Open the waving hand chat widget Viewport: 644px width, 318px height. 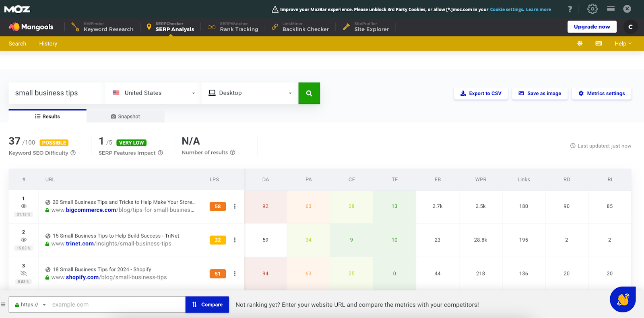[x=623, y=300]
